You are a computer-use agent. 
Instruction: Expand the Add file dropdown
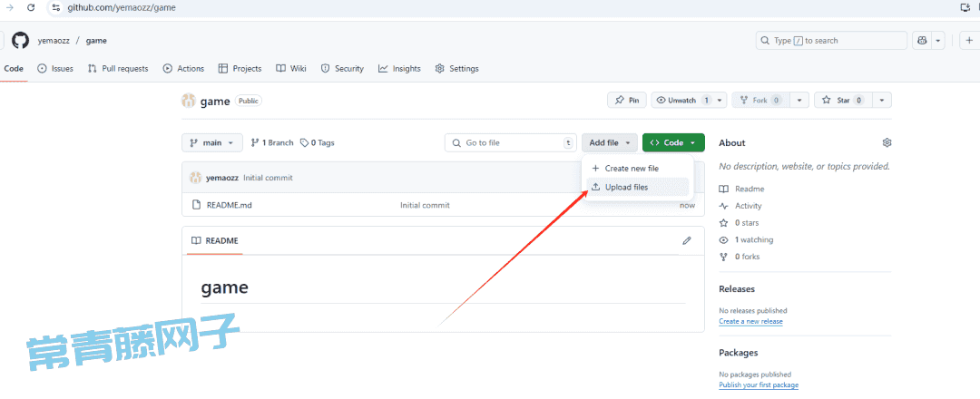610,142
